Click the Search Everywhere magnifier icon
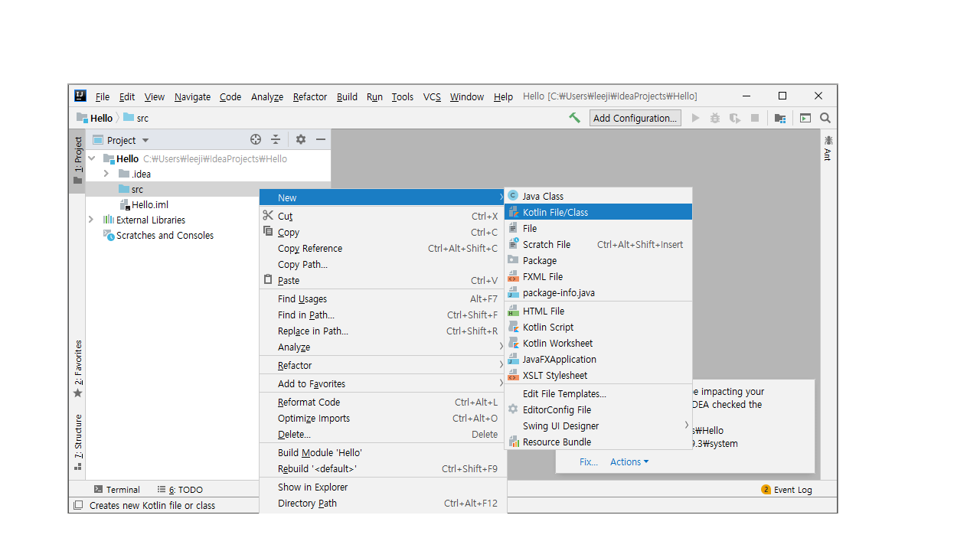 (x=825, y=118)
